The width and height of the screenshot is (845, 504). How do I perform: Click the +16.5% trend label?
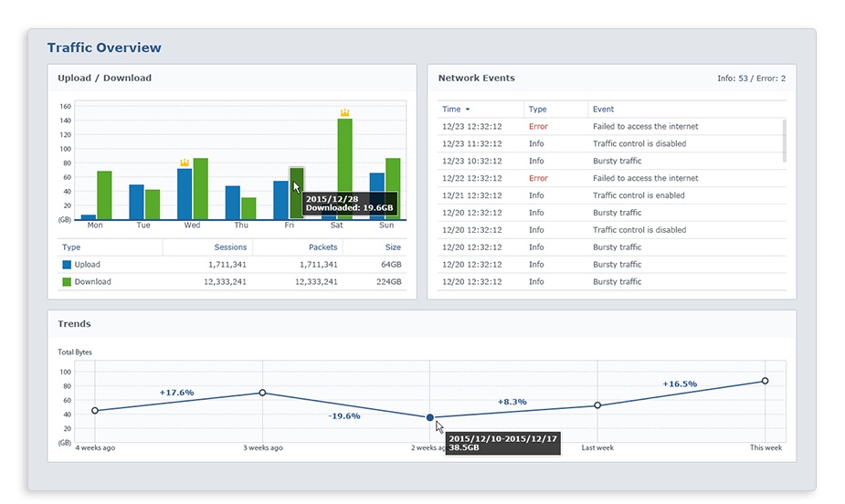pos(680,383)
